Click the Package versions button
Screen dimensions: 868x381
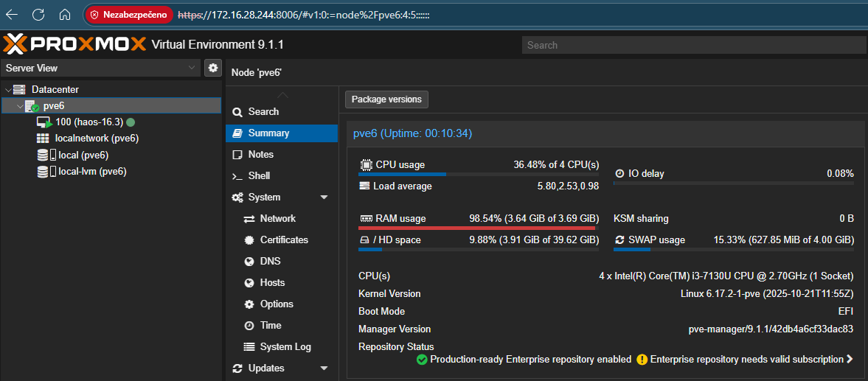pos(386,99)
